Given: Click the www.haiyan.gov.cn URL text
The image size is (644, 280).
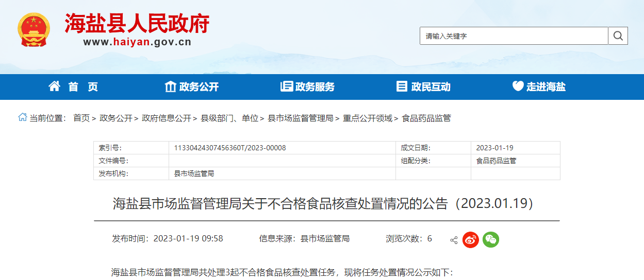Looking at the screenshot, I should pos(137,42).
